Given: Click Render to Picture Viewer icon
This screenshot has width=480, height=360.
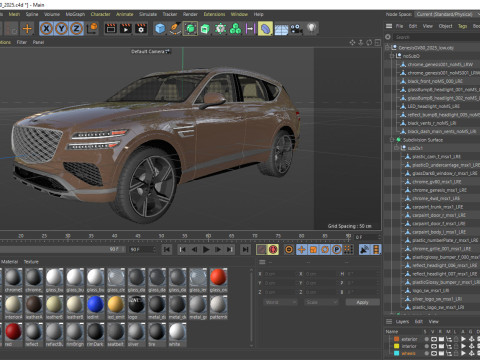Looking at the screenshot, I should [126, 29].
